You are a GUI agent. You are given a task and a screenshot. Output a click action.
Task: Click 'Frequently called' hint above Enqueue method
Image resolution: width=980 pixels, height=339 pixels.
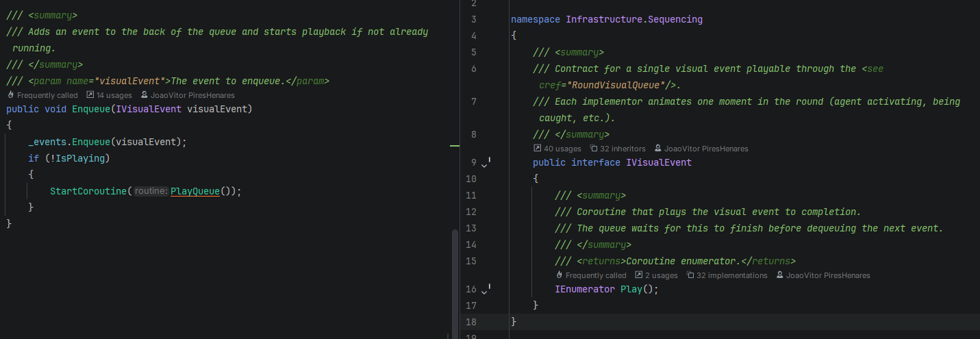pyautogui.click(x=42, y=95)
